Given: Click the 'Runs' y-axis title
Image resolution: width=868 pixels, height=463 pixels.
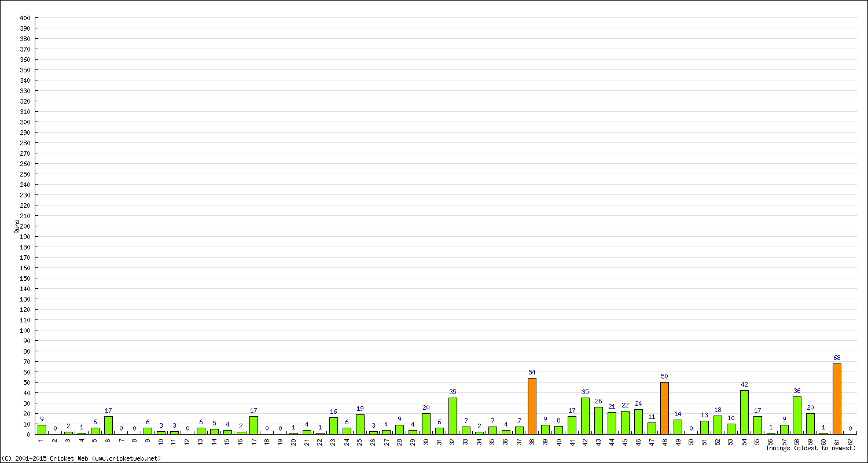Looking at the screenshot, I should pos(17,226).
